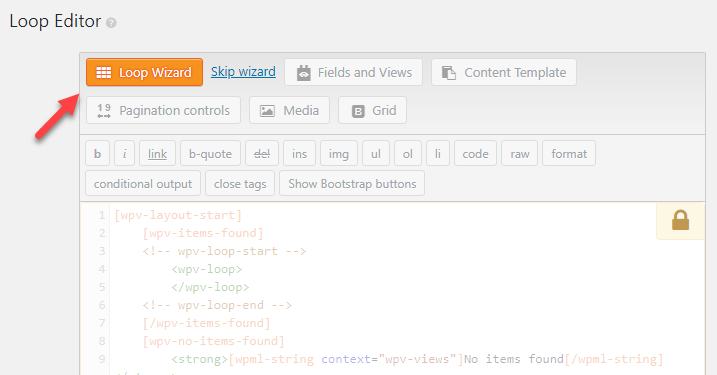Click the format quicktag button

coord(569,154)
